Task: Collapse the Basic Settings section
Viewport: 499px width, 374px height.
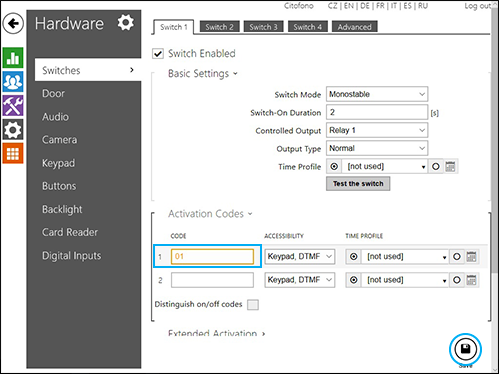Action: pos(203,74)
